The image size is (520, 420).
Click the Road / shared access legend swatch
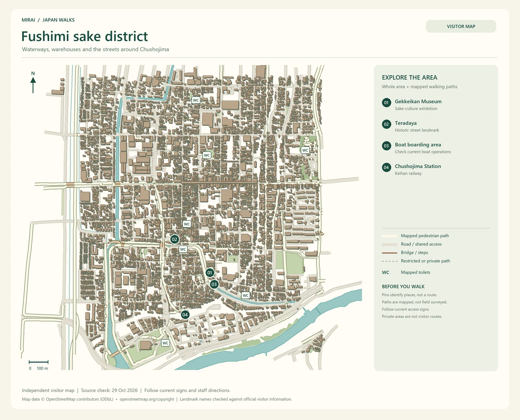(390, 244)
